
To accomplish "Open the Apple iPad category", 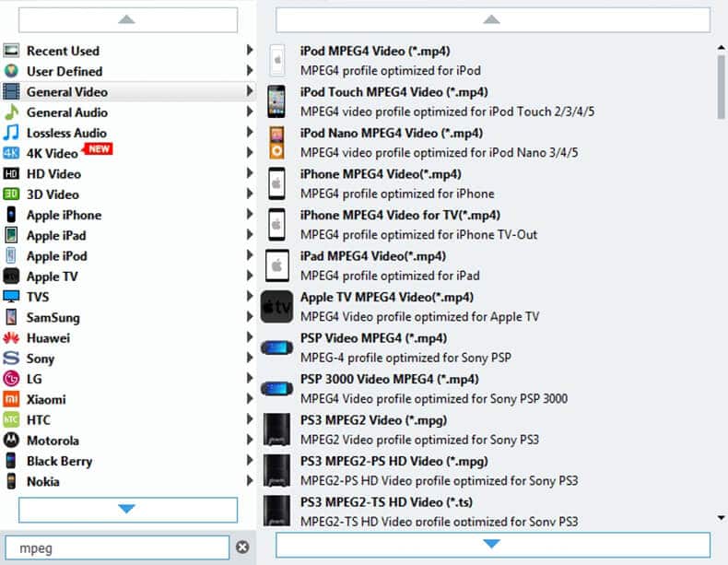I will [x=128, y=235].
